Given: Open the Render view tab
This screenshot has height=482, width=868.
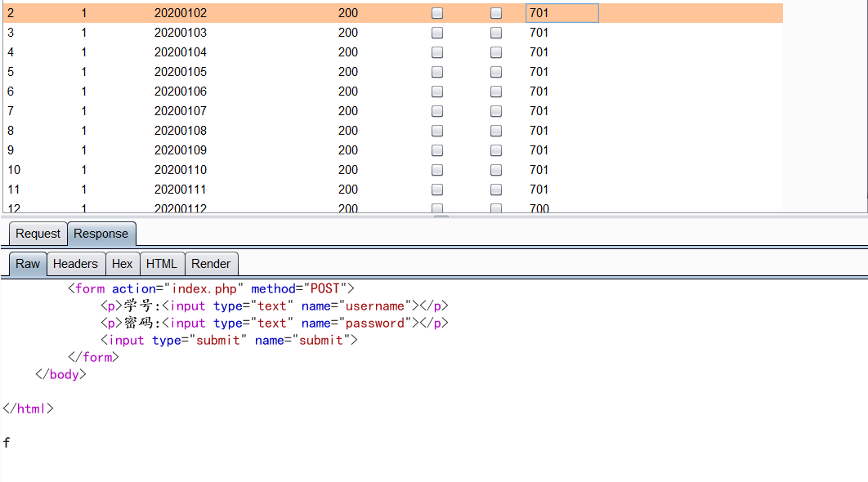Looking at the screenshot, I should point(211,264).
